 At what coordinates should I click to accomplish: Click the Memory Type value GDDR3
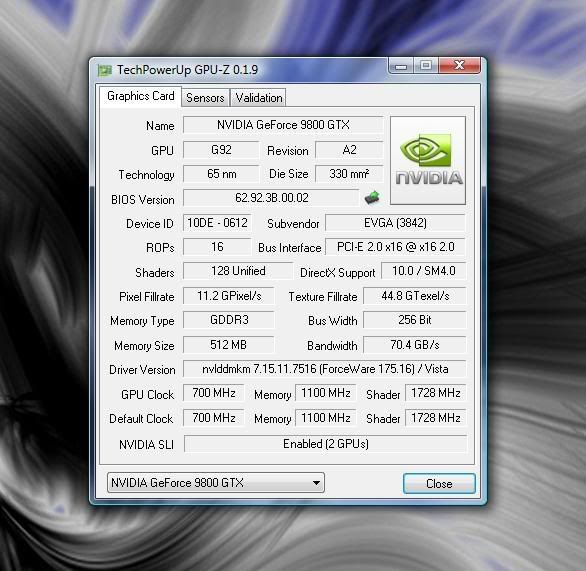(229, 320)
